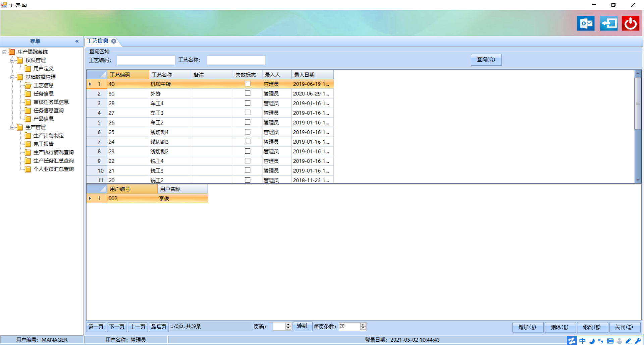Toggle 失效标志 checkbox for 车工3

click(248, 113)
